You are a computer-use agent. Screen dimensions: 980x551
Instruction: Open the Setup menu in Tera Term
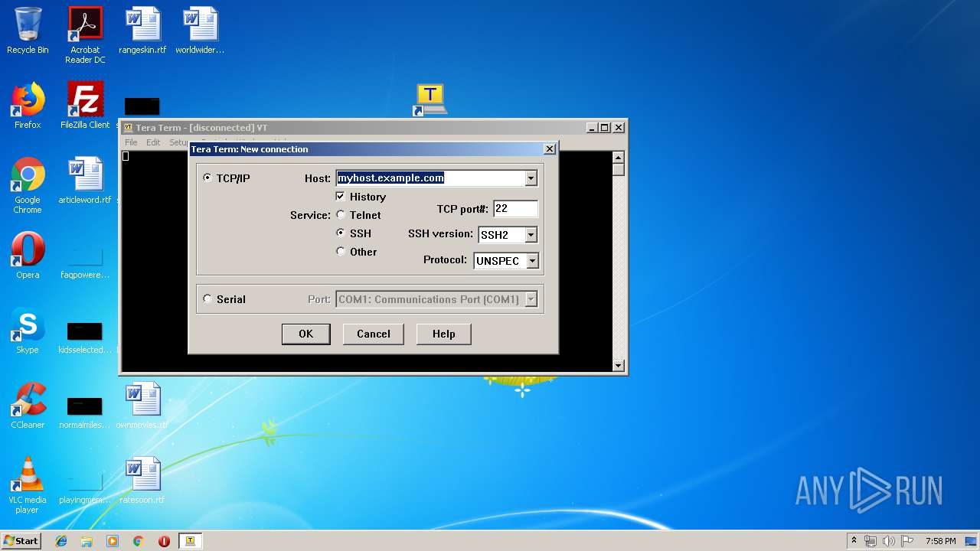[178, 142]
